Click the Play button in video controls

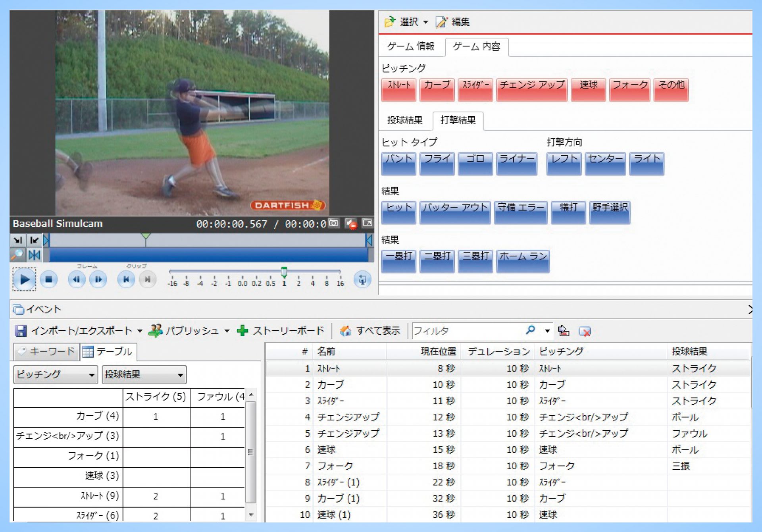click(24, 279)
